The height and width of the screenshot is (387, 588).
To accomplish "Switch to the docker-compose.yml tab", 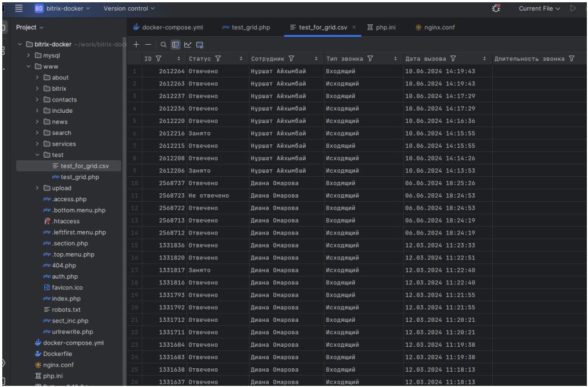I will coord(172,27).
